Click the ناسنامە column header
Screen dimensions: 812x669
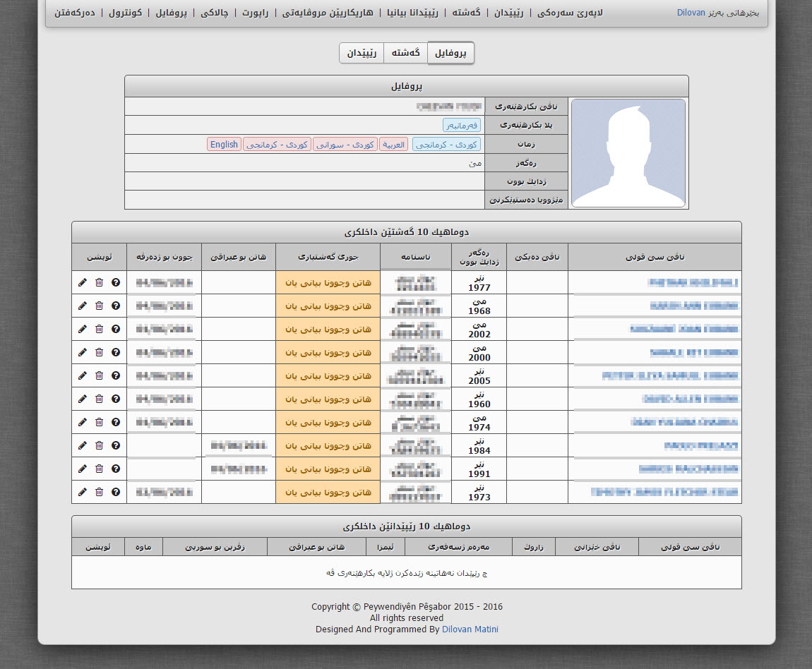[416, 257]
